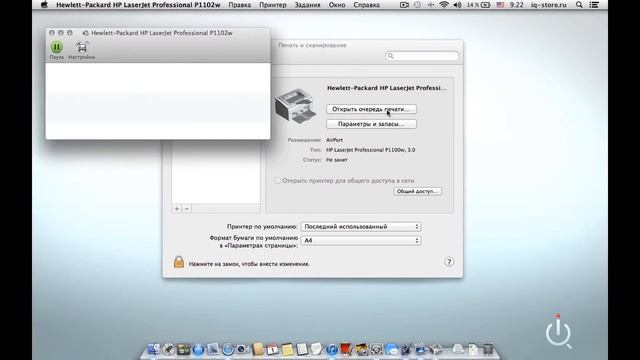Click the search field in preferences window
The width and height of the screenshot is (640, 360).
[422, 56]
